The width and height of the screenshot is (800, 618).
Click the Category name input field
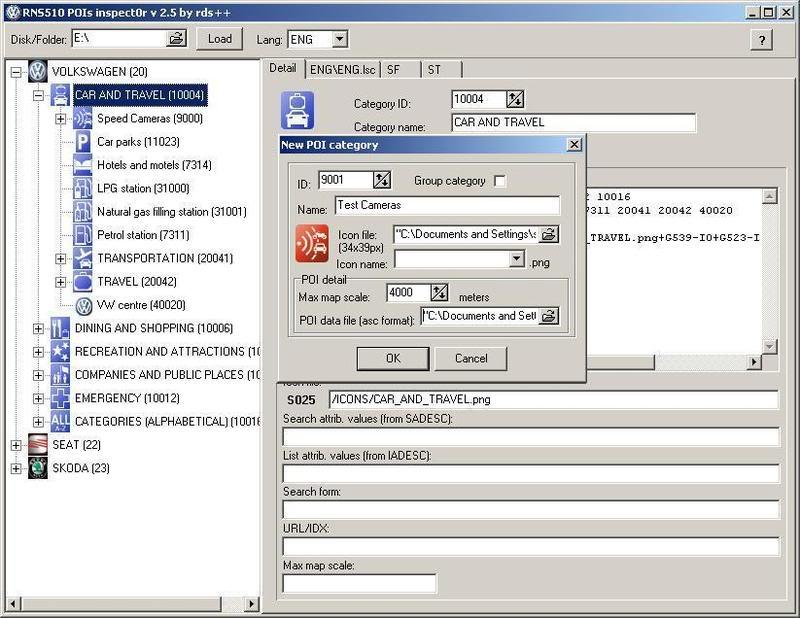[573, 122]
